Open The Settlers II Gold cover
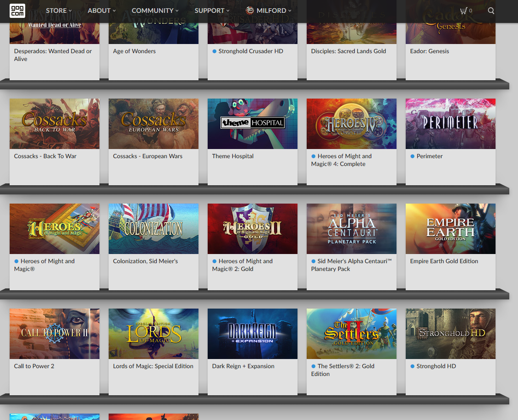This screenshot has height=420, width=518. [352, 334]
